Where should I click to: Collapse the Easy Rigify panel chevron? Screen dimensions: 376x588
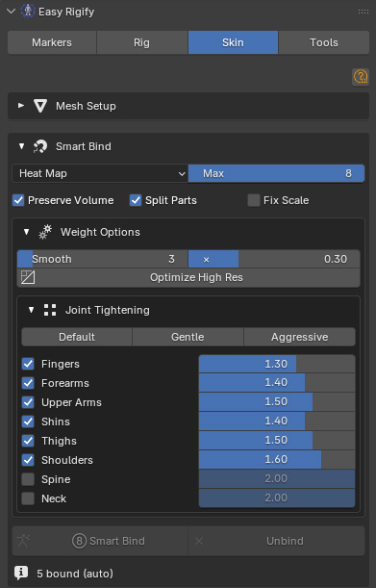pos(11,12)
